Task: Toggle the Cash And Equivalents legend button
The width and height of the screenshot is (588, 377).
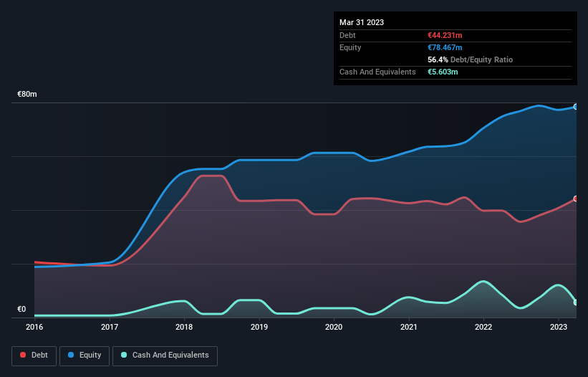Action: pyautogui.click(x=165, y=355)
